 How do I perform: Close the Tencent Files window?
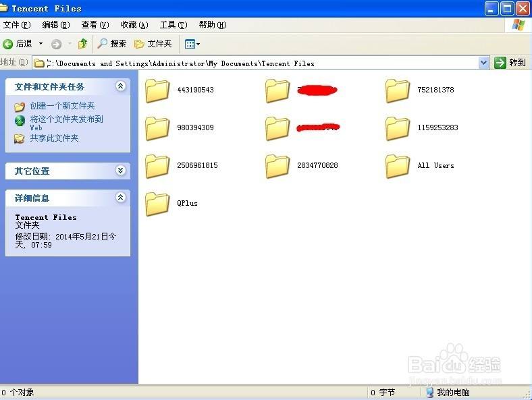click(523, 9)
